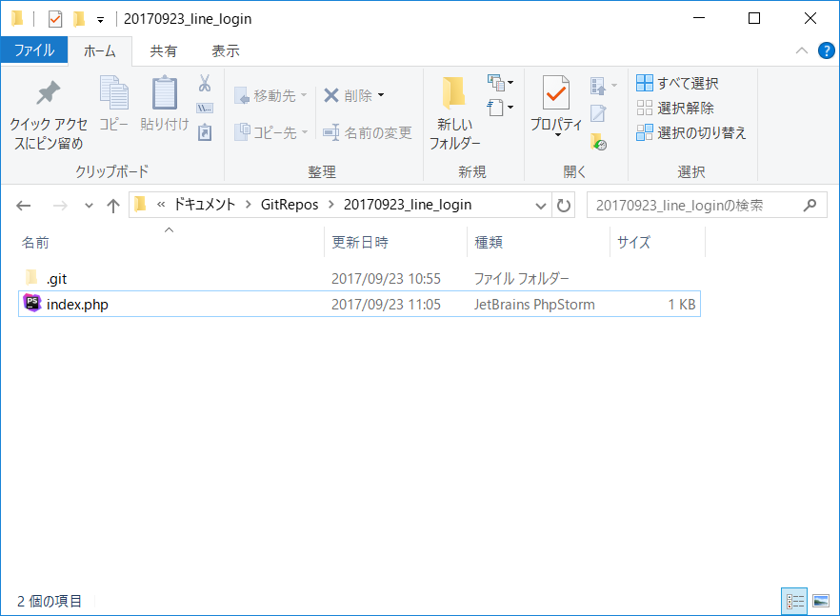Image resolution: width=840 pixels, height=616 pixels.
Task: Open Help with question mark icon
Action: pyautogui.click(x=826, y=50)
